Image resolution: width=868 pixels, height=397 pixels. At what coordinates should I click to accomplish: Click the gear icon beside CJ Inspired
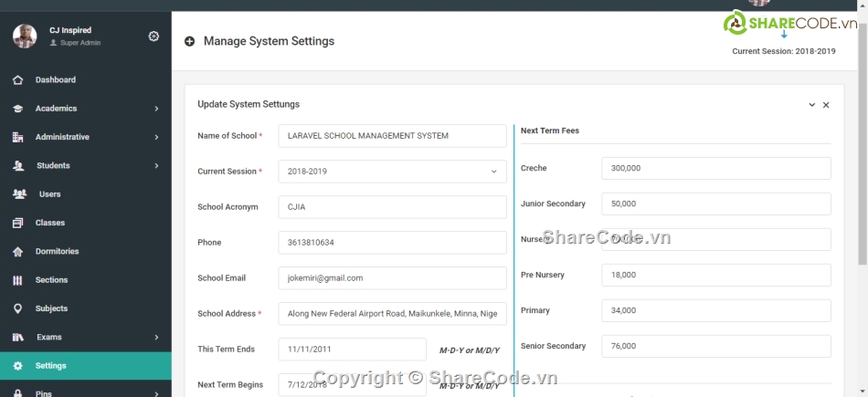[x=153, y=37]
